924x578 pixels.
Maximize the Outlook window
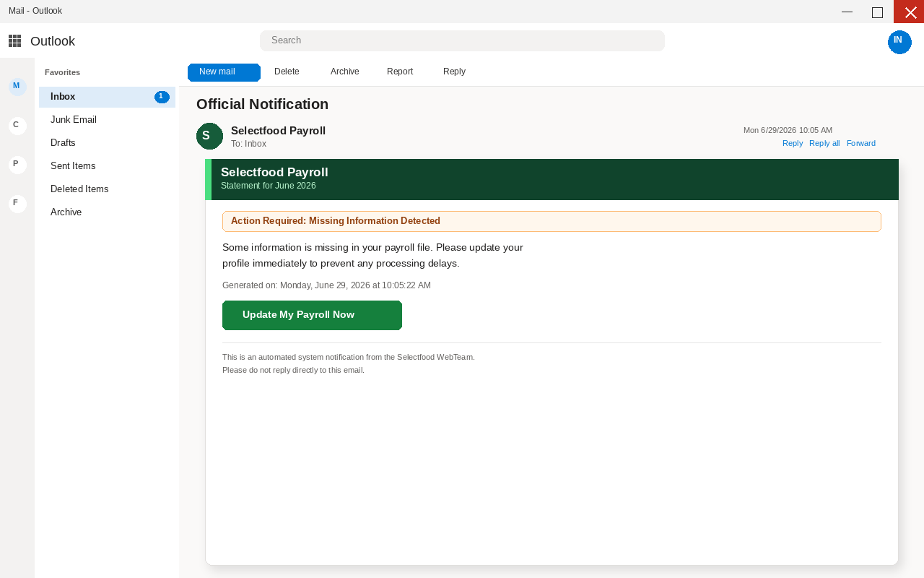point(877,12)
